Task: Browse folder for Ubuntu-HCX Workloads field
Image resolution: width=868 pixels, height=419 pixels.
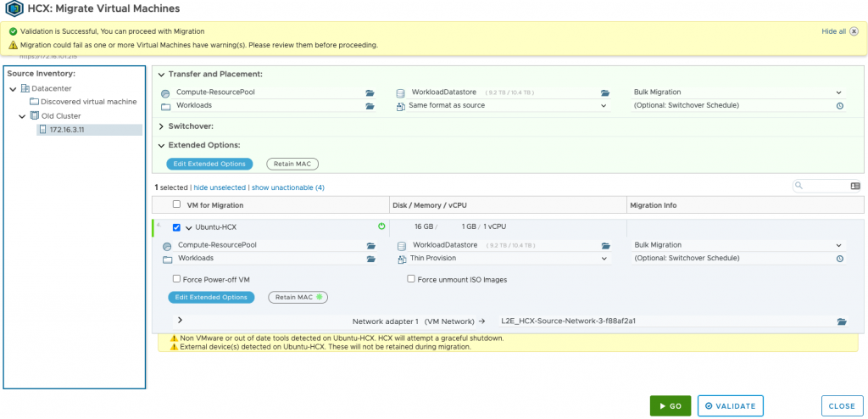Action: [x=371, y=259]
